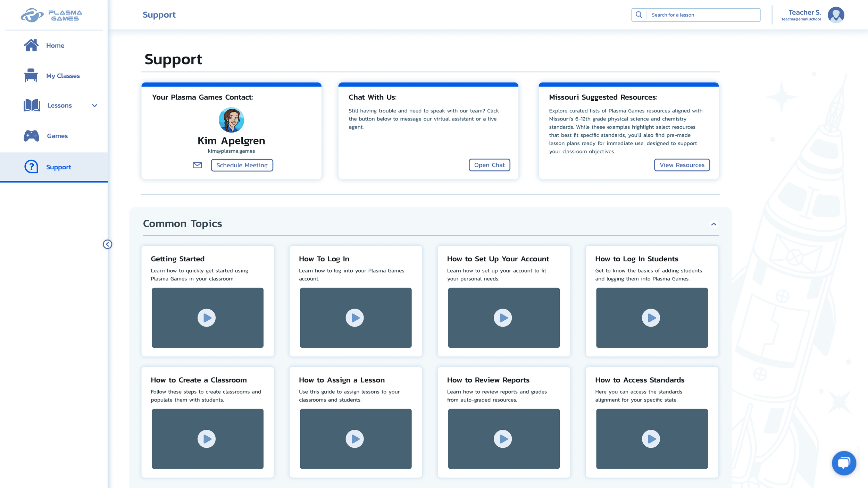Select Support in the sidebar
868x488 pixels.
[58, 167]
